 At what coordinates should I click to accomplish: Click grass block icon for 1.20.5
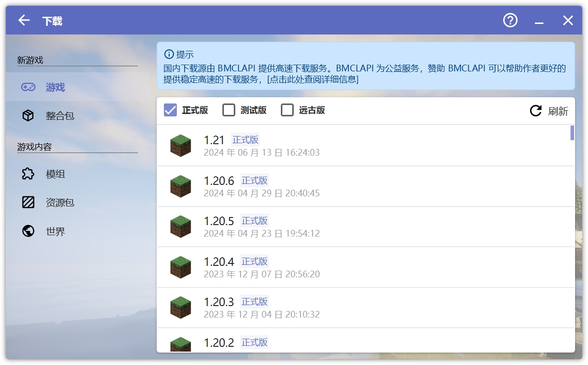181,227
